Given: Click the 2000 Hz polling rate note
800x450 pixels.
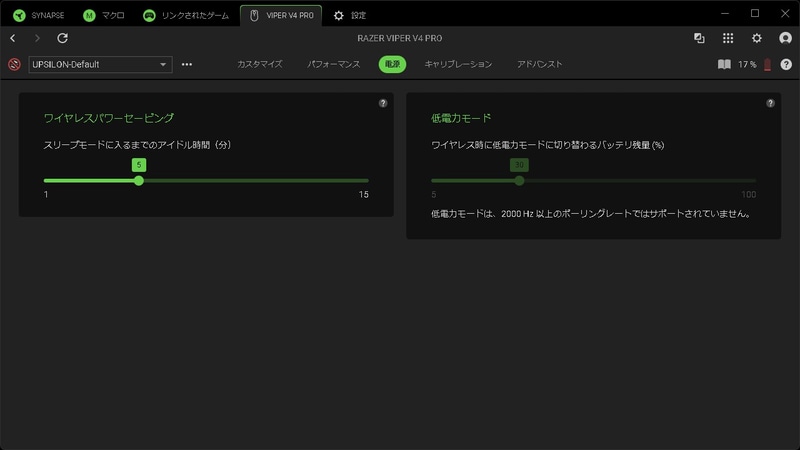Looking at the screenshot, I should [592, 214].
